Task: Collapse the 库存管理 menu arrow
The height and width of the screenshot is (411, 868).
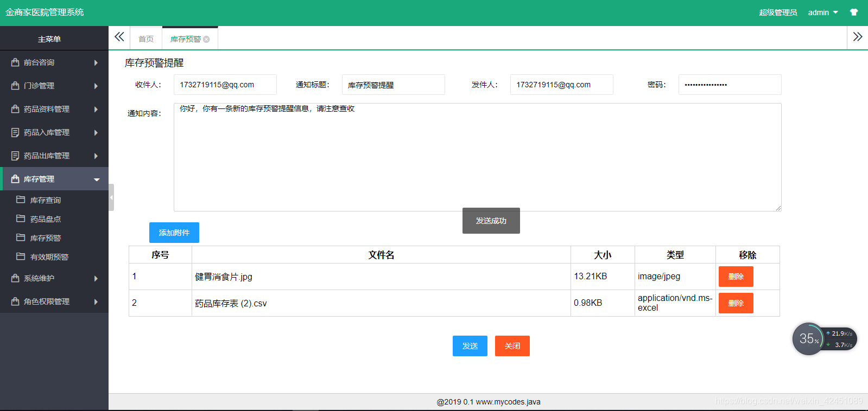Action: (x=97, y=179)
